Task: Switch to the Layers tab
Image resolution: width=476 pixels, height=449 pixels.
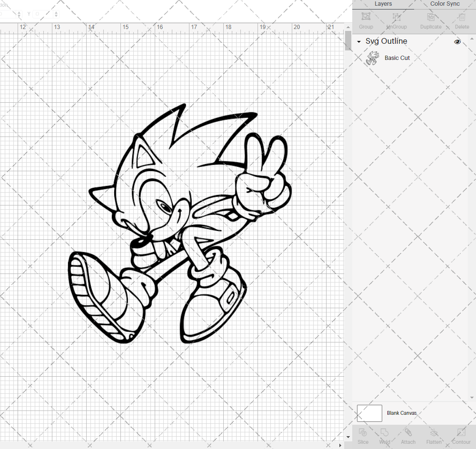Action: click(x=383, y=4)
